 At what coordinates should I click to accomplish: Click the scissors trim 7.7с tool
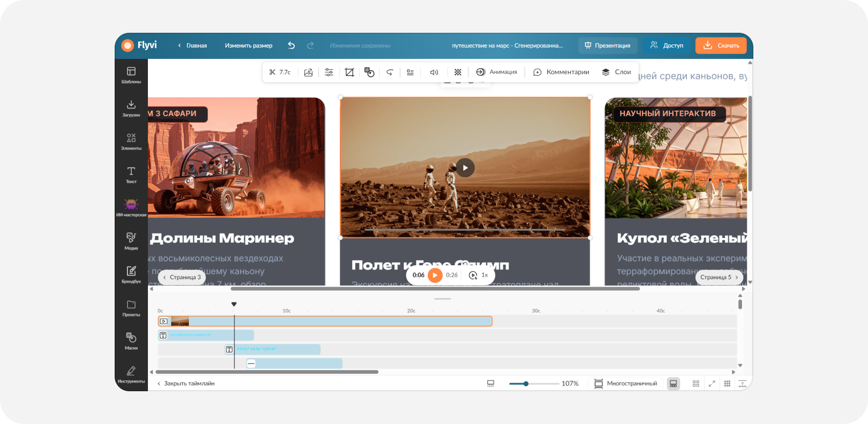point(280,72)
